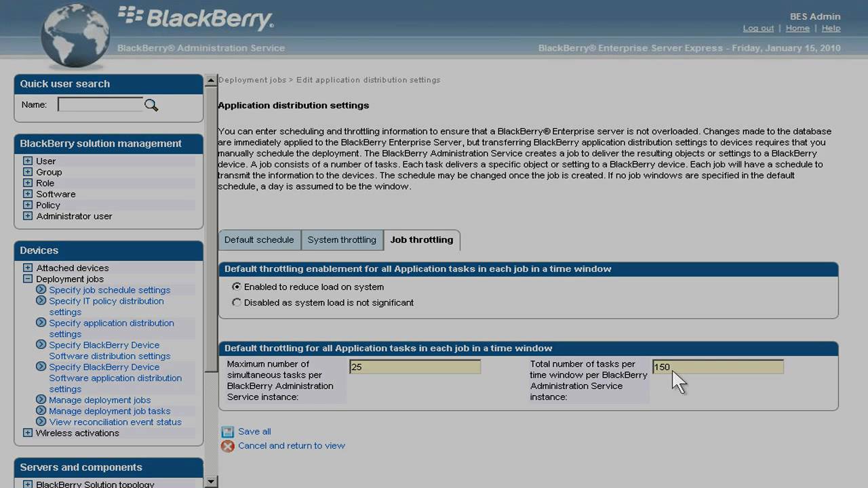This screenshot has height=488, width=868.
Task: Open the Help link
Action: pos(831,28)
